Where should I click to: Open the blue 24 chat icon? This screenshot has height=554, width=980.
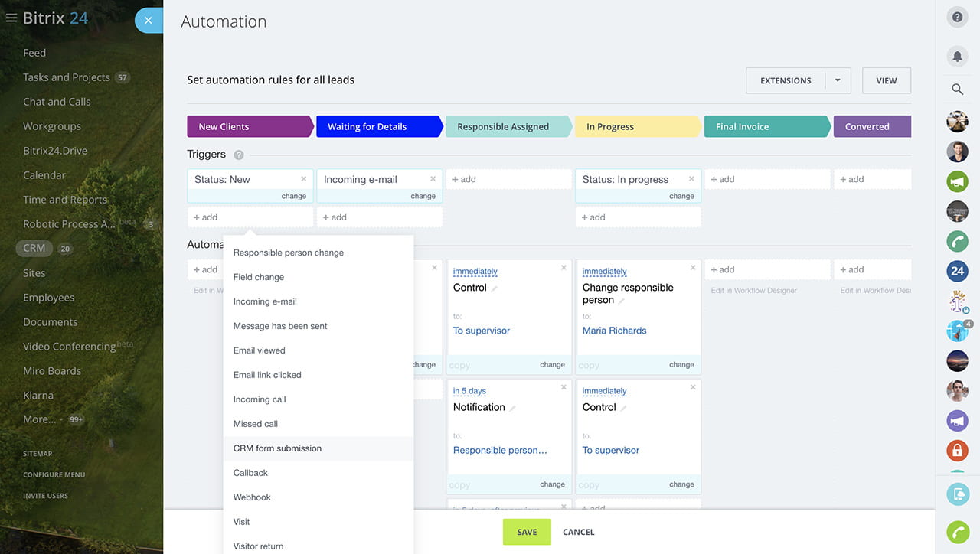957,271
